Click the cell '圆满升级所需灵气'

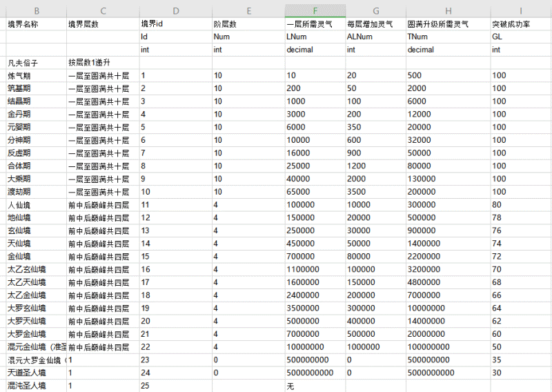448,24
